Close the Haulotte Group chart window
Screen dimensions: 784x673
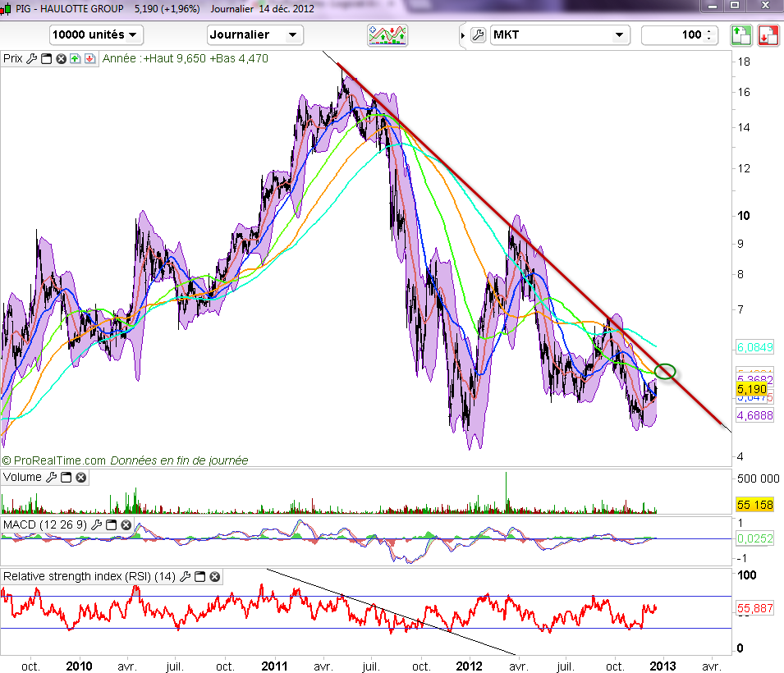pyautogui.click(x=765, y=6)
